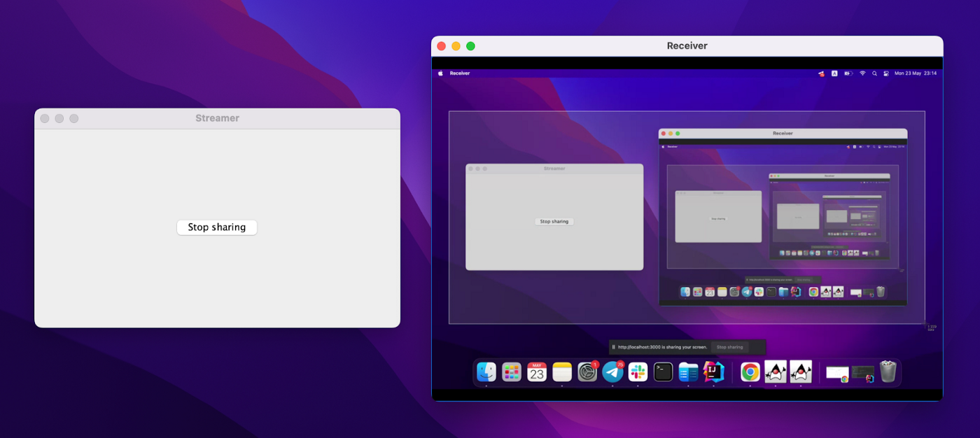This screenshot has width=980, height=438.
Task: Click the Mon 23 May 23:14 clock
Action: tap(915, 73)
